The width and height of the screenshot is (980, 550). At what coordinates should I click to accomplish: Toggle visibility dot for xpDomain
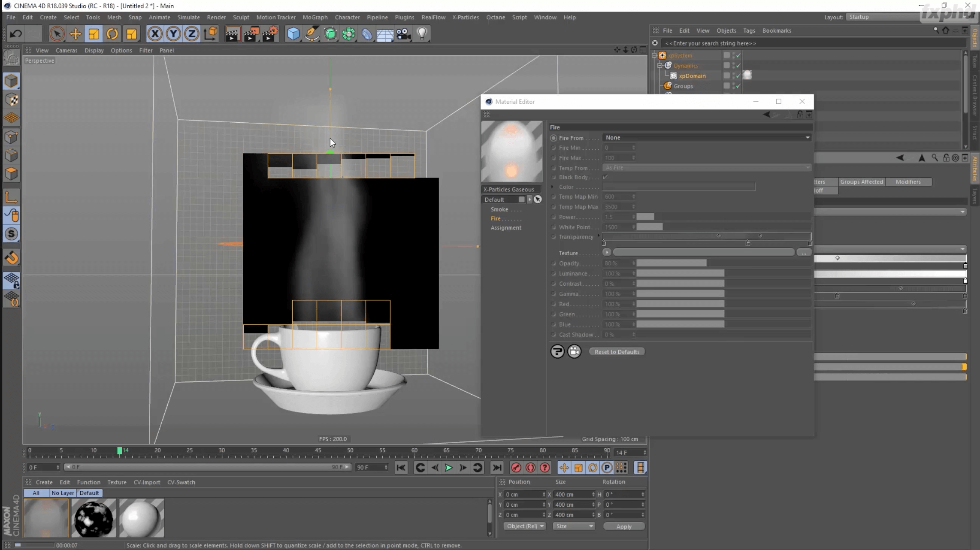click(734, 75)
